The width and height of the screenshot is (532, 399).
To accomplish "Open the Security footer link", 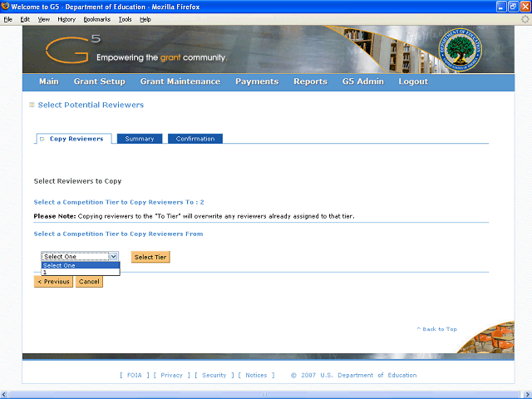I will pos(214,375).
